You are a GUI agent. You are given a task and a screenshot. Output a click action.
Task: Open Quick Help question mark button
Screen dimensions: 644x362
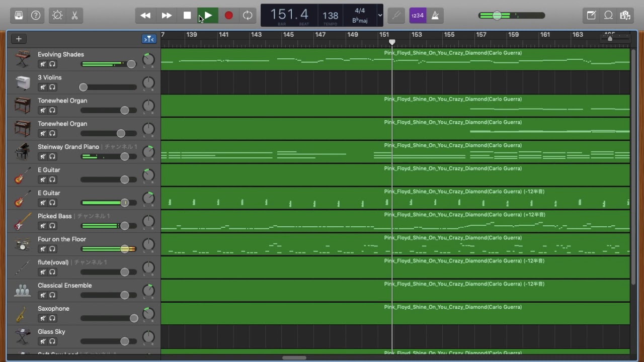pos(36,16)
